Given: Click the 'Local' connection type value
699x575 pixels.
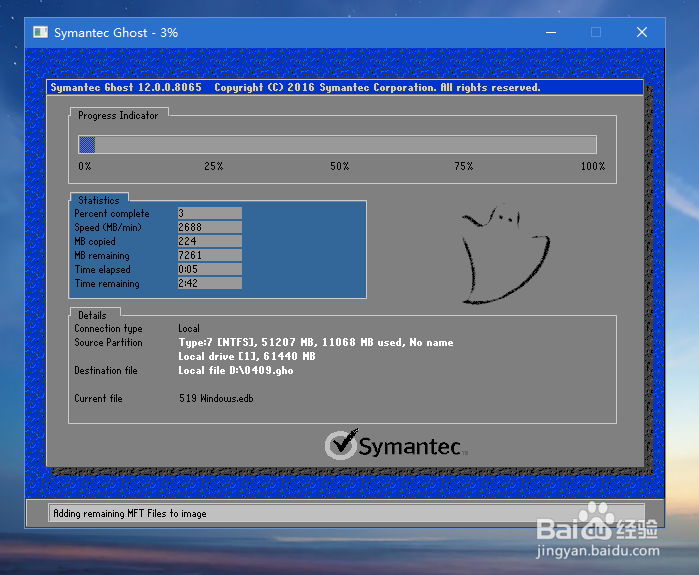Looking at the screenshot, I should point(189,329).
